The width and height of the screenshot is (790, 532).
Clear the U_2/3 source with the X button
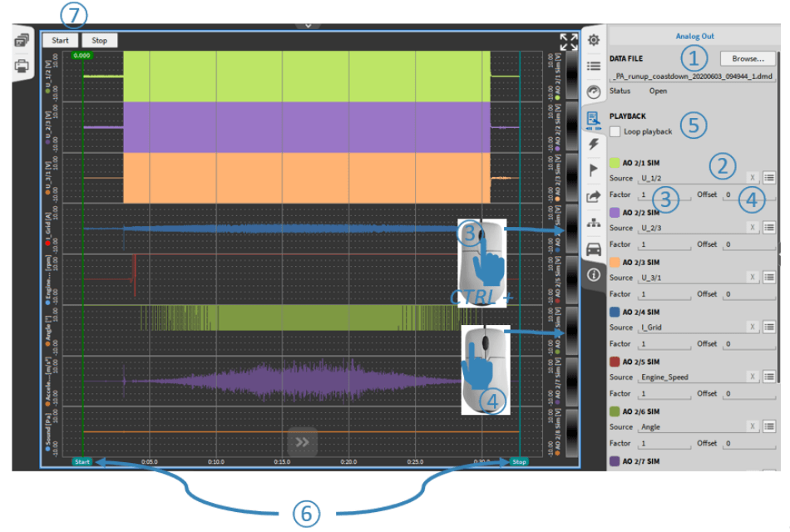tap(752, 227)
